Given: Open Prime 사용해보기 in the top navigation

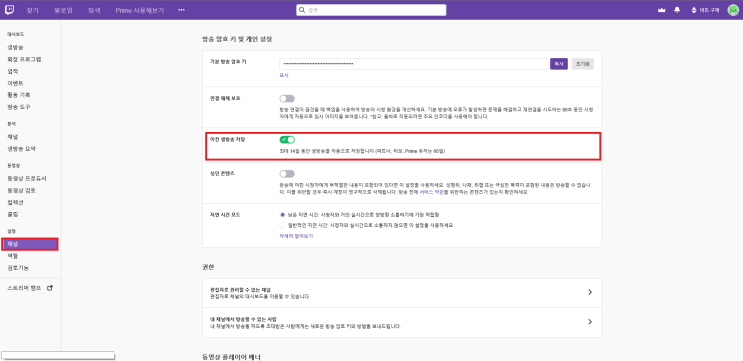Looking at the screenshot, I should tap(140, 10).
